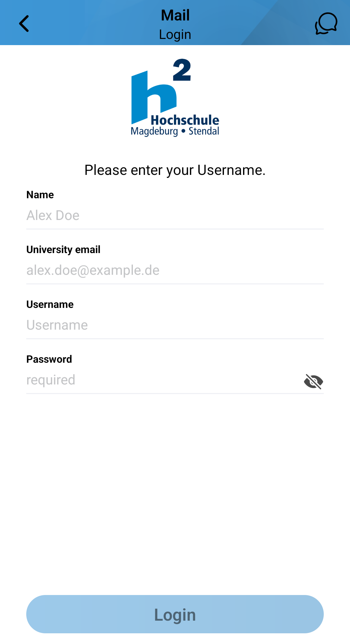Focus the Name field showing "Alex Doe"
The width and height of the screenshot is (350, 644).
(x=175, y=215)
